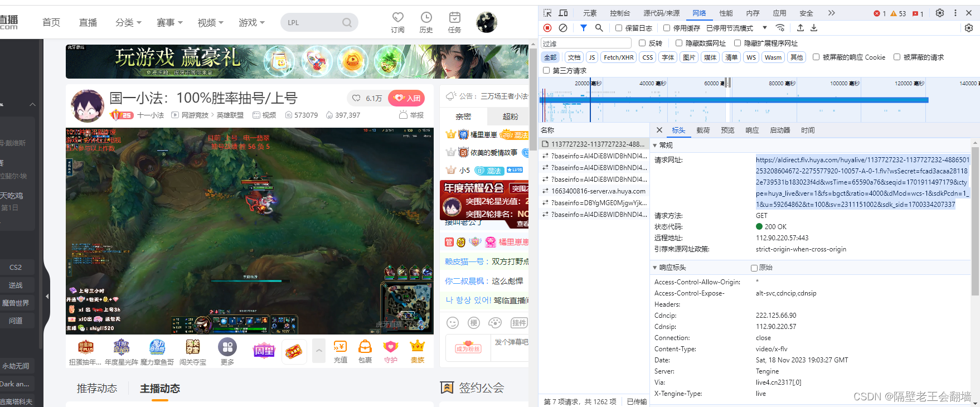Select 主播动态 streamer feed tab
980x407 pixels.
[x=160, y=389]
